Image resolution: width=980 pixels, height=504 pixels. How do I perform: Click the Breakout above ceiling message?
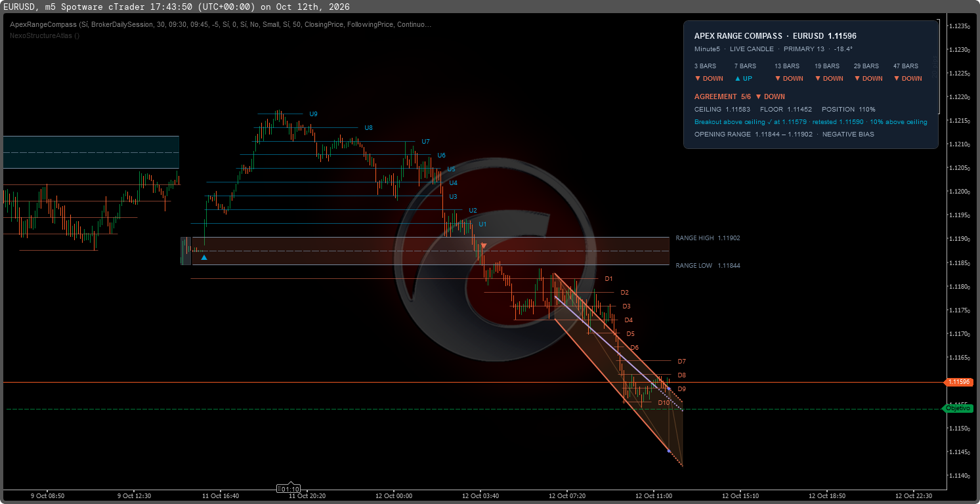[811, 122]
